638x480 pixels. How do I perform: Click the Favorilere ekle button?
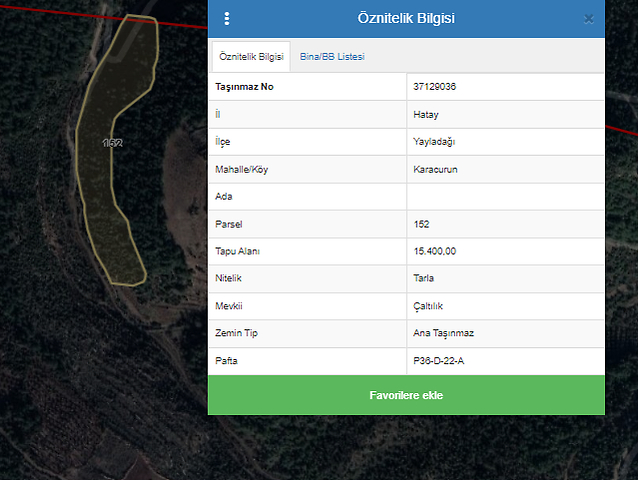point(406,395)
